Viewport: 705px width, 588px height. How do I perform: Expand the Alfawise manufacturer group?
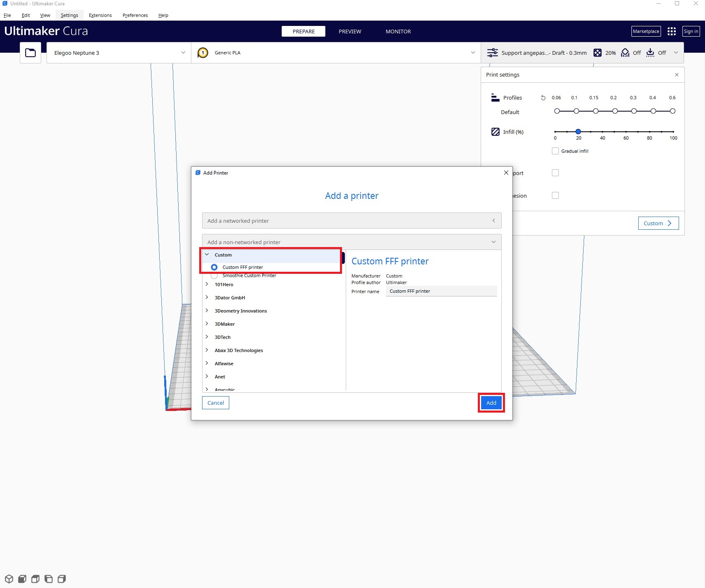pyautogui.click(x=207, y=363)
